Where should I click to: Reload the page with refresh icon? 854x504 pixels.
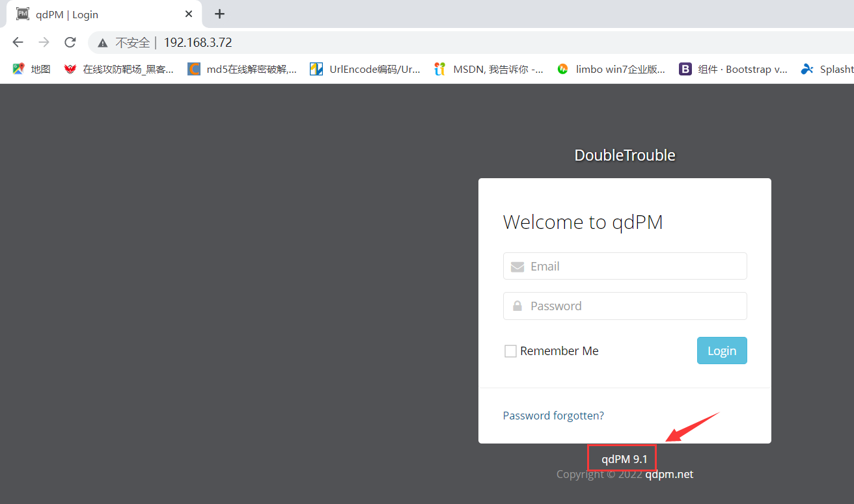pyautogui.click(x=70, y=42)
